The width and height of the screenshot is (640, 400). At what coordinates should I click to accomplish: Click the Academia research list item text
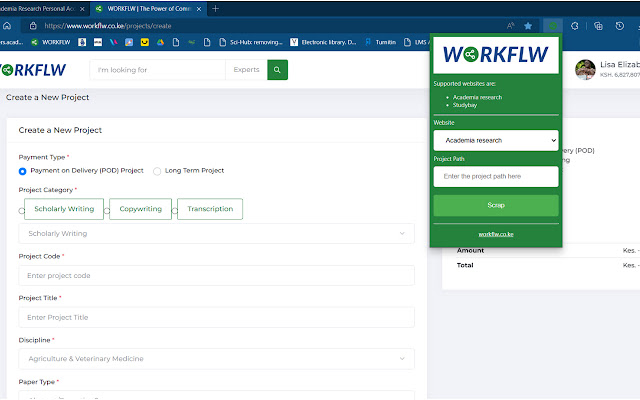pyautogui.click(x=477, y=98)
